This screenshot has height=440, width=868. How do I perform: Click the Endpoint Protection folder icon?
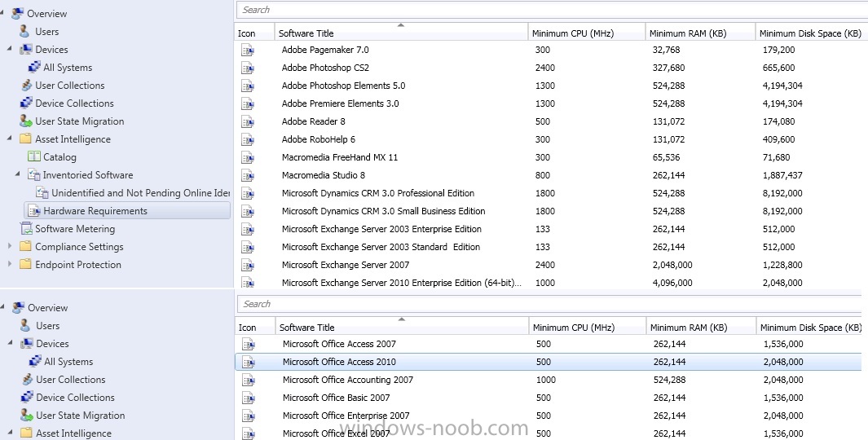click(25, 265)
